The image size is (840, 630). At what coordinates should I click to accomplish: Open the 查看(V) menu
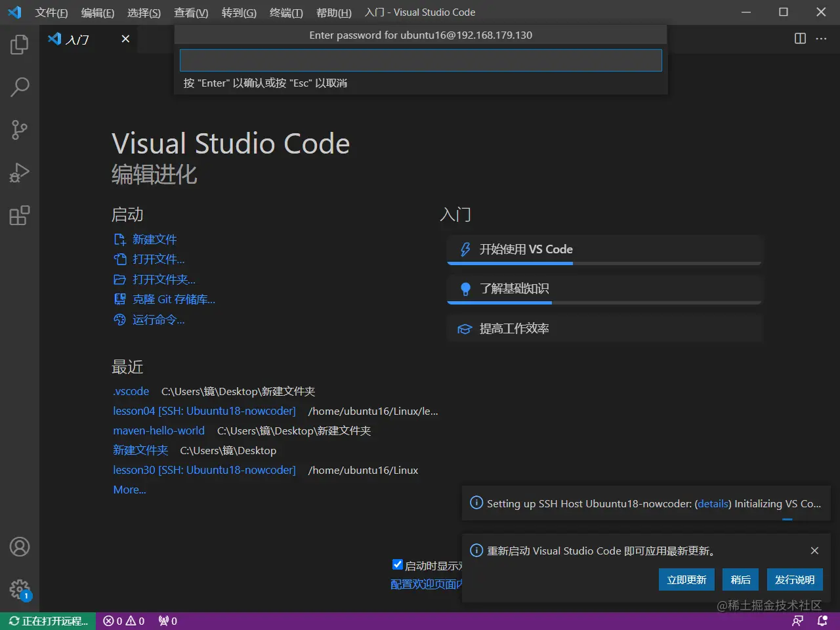click(x=191, y=12)
